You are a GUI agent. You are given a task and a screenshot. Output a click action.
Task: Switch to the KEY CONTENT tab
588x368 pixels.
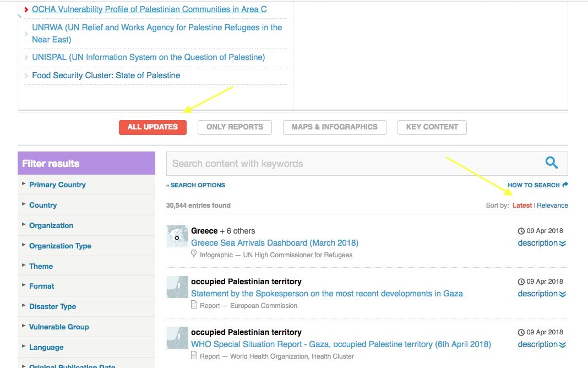(432, 127)
